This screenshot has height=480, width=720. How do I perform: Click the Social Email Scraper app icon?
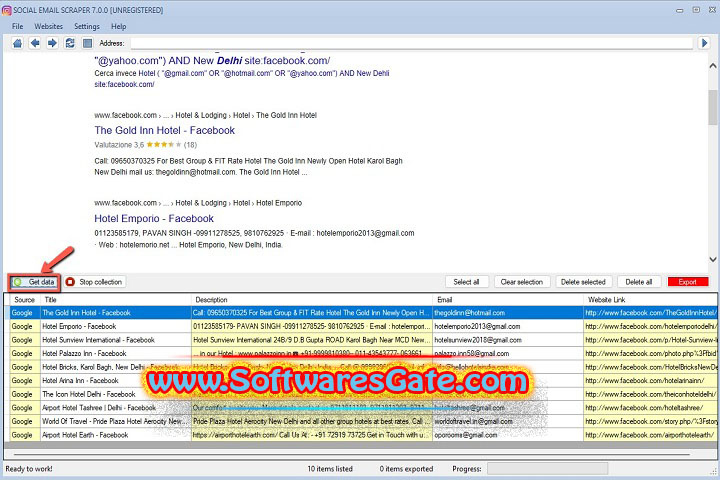pyautogui.click(x=6, y=10)
